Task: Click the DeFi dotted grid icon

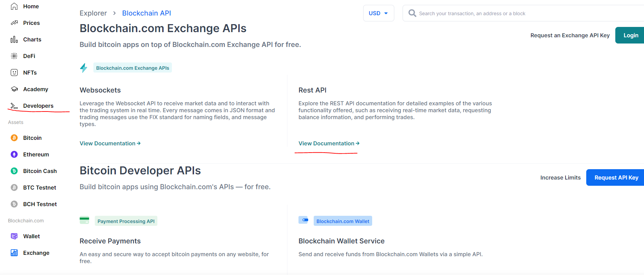Action: (x=14, y=56)
